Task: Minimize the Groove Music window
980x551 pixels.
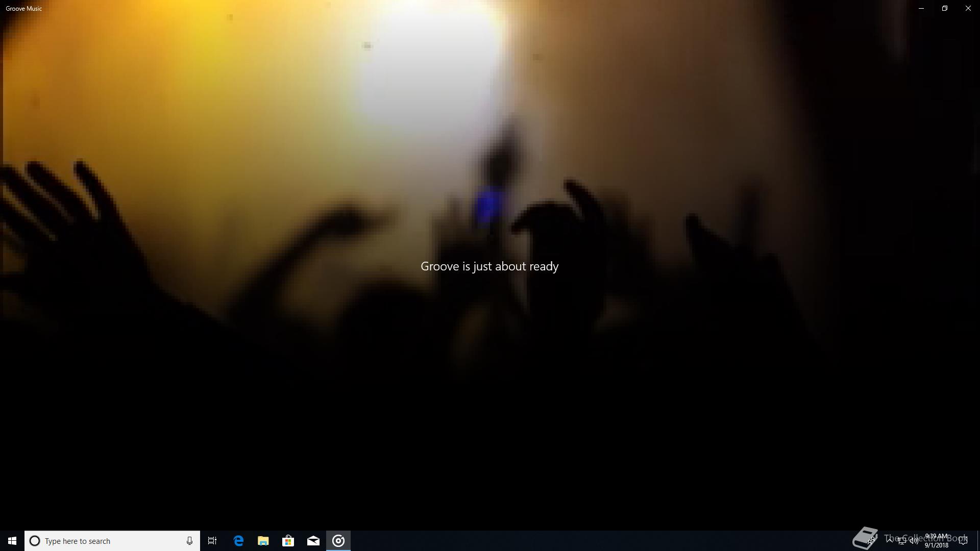Action: click(921, 8)
